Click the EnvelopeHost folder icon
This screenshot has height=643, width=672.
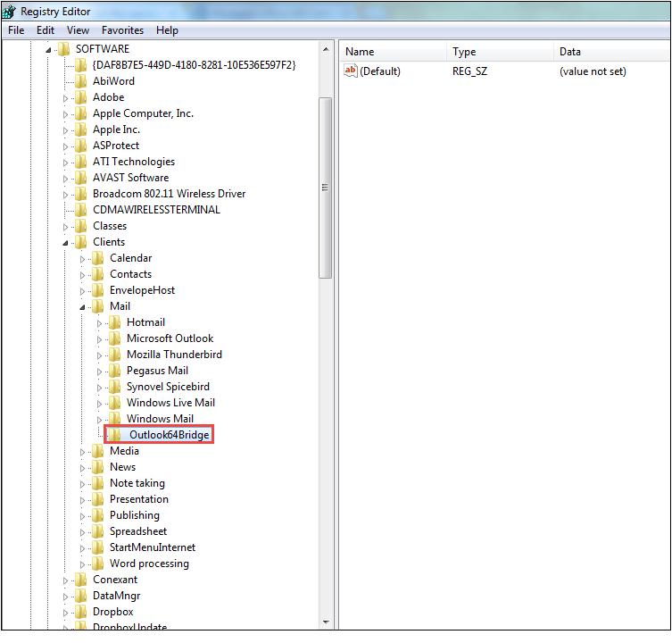pyautogui.click(x=97, y=290)
